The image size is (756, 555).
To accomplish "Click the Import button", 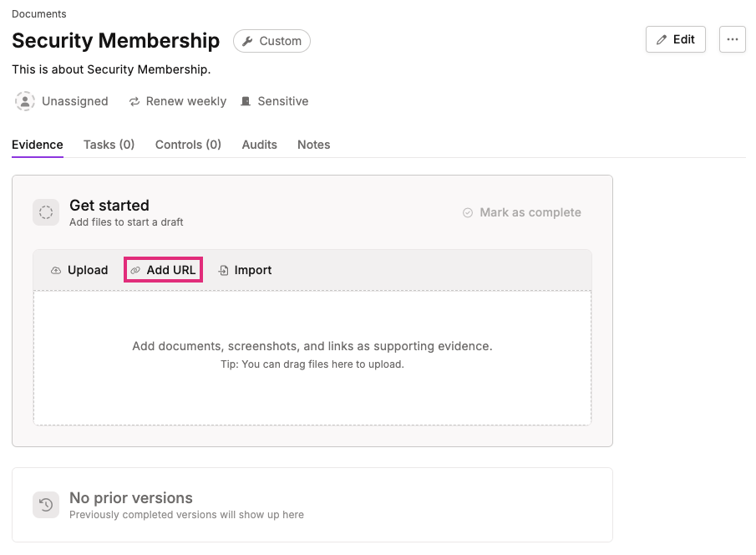I will pos(246,270).
